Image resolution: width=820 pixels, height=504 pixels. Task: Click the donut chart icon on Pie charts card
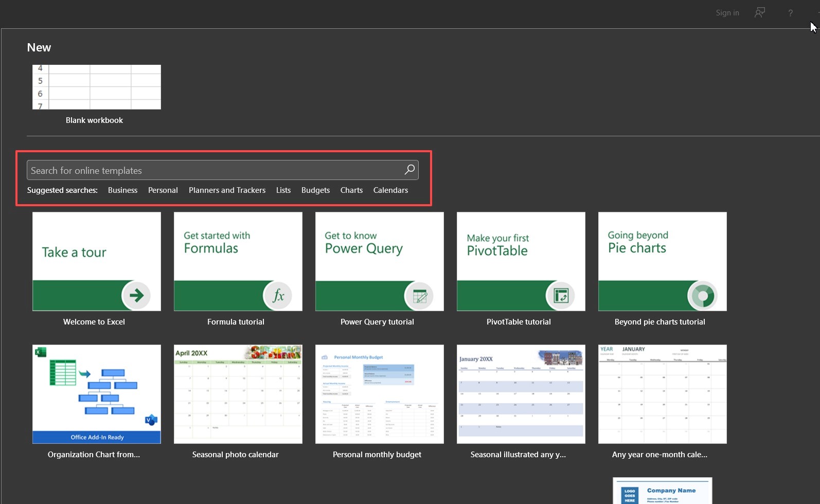702,295
